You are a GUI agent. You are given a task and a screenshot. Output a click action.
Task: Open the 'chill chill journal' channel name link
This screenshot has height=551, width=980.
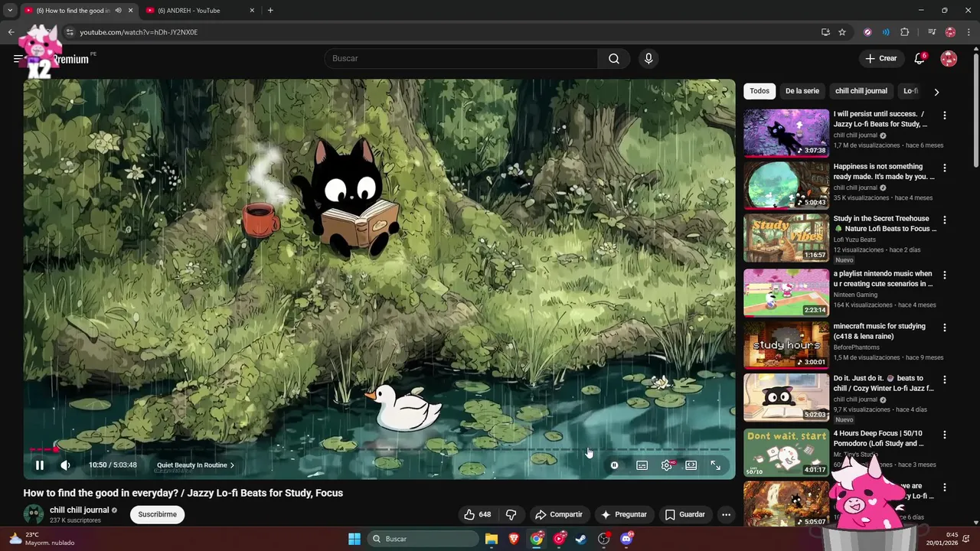(x=80, y=510)
